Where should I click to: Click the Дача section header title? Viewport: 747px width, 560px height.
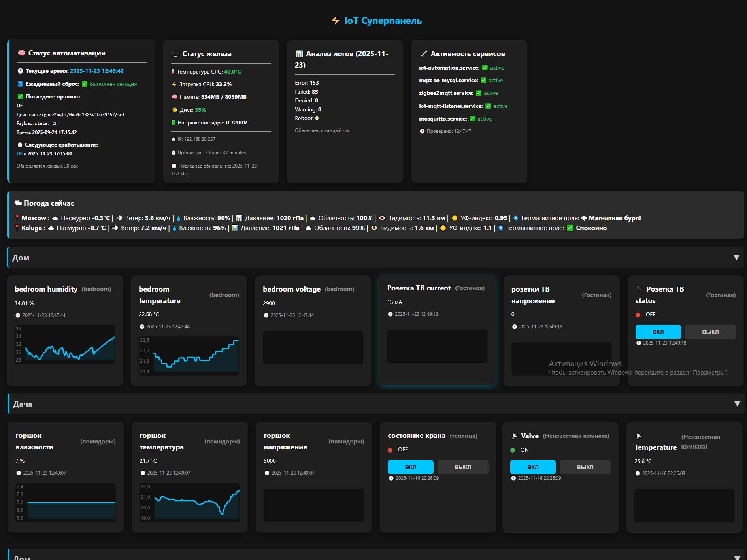pos(23,404)
